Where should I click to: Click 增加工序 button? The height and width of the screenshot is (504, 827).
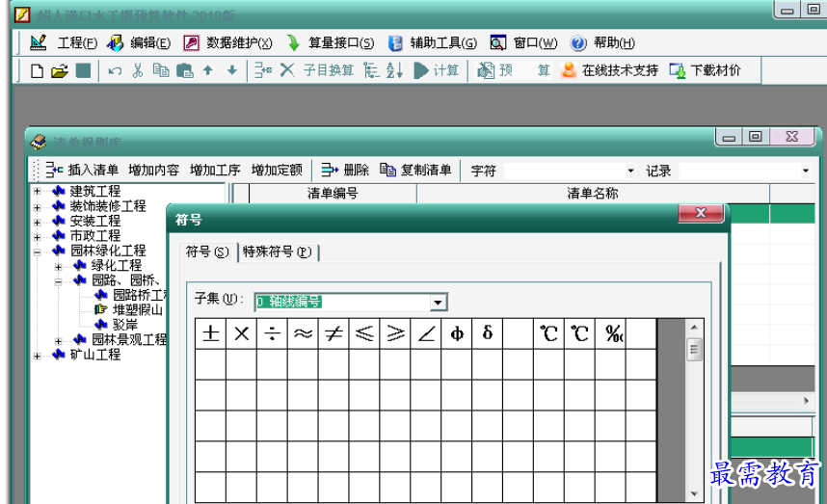point(215,170)
